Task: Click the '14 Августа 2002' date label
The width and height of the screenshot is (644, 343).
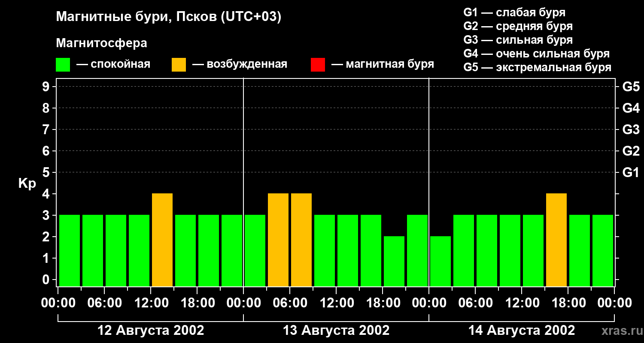Action: (522, 331)
